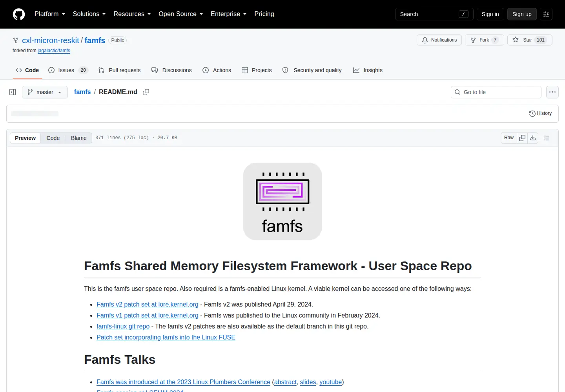The width and height of the screenshot is (565, 392).
Task: Open the Actions tab
Action: 217,70
